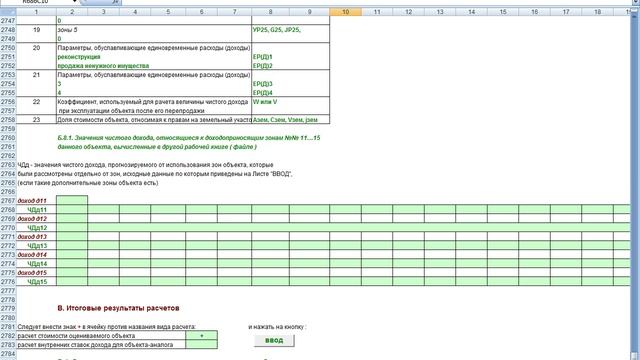640x360 pixels.
Task: Click the cell containing ЕР(Д)2
Action: click(291, 66)
